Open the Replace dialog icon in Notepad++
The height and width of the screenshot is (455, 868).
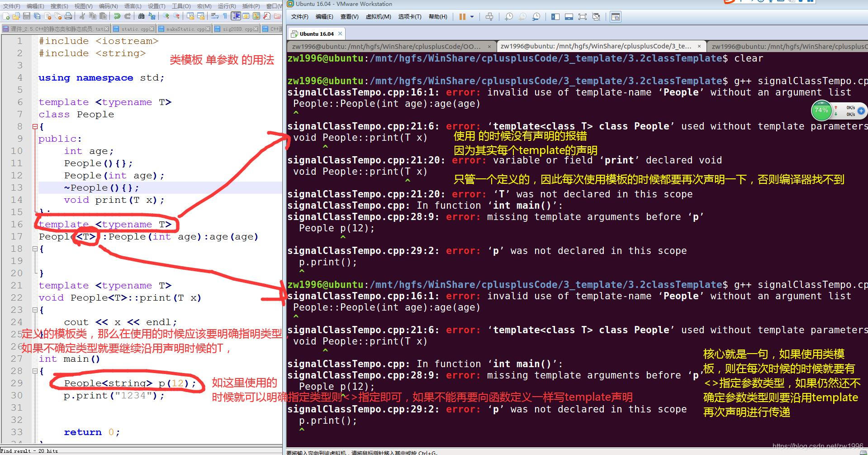click(152, 16)
